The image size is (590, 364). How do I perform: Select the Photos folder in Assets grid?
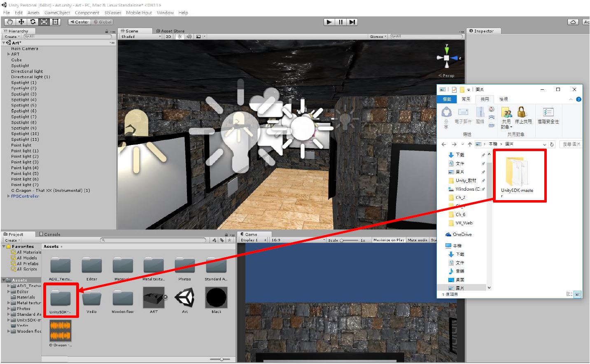coord(185,268)
